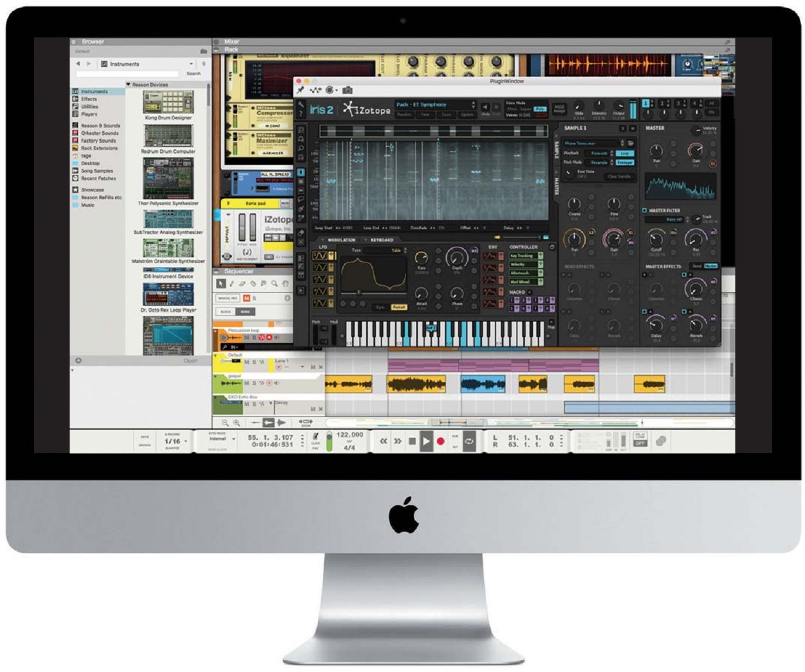The height and width of the screenshot is (672, 805).
Task: Adjust the LFO Depth knob
Action: point(457,257)
